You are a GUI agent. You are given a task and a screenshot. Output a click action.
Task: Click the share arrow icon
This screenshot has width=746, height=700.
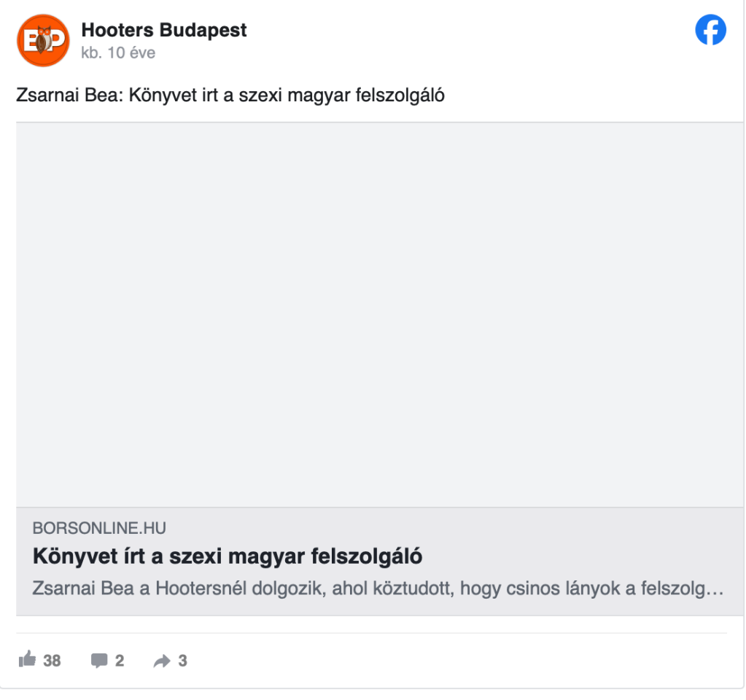click(161, 661)
